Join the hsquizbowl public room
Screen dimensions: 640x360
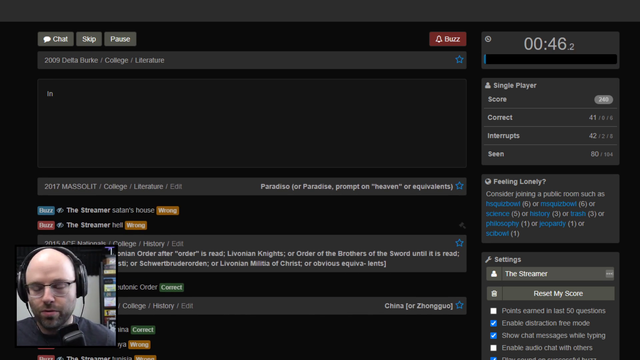coord(503,204)
